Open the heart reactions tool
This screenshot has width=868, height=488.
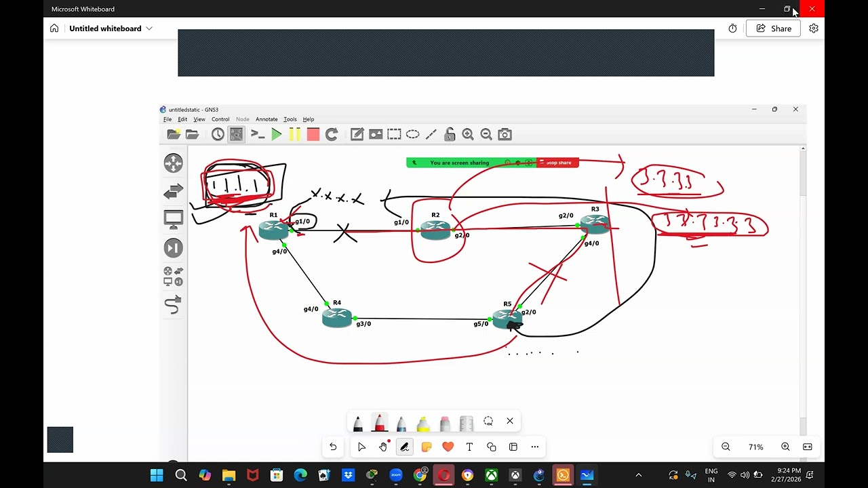point(448,447)
